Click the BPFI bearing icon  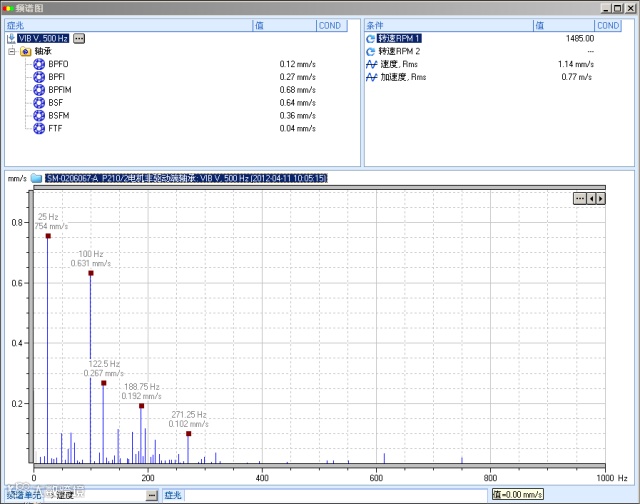(x=39, y=77)
